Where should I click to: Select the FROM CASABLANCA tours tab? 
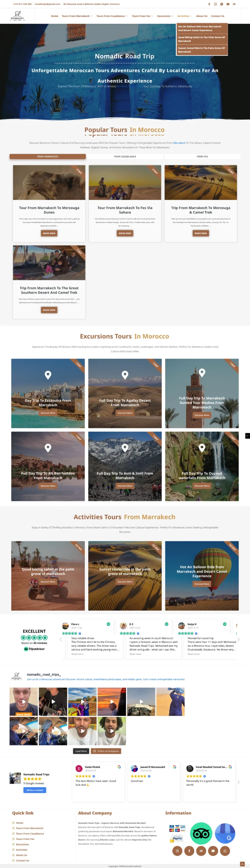(x=125, y=157)
